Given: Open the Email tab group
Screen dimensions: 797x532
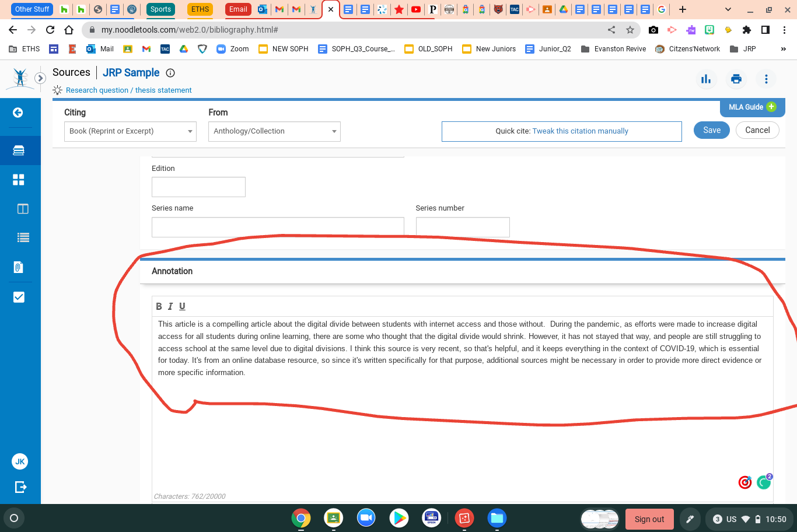Looking at the screenshot, I should [238, 9].
